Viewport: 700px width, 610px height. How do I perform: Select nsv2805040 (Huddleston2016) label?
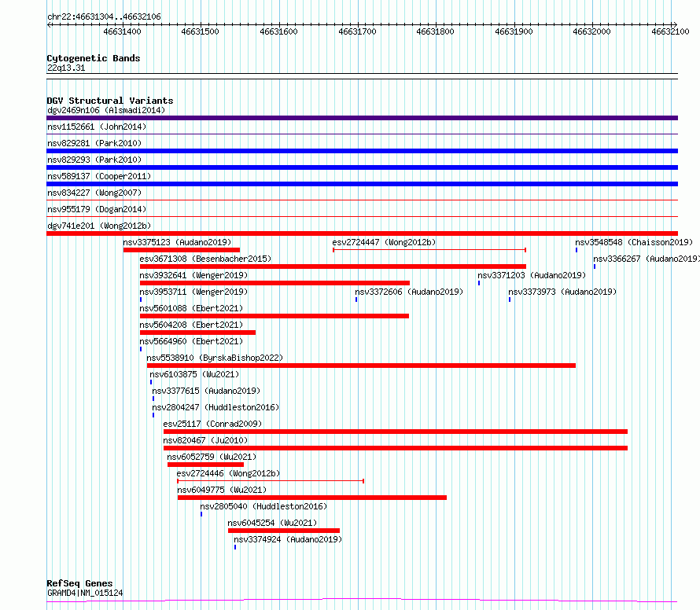[x=263, y=506]
